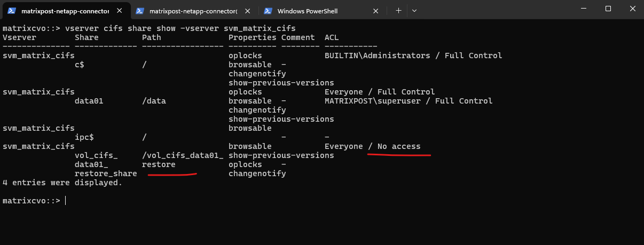
Task: Click the Windows PowerShell tab icon
Action: [269, 11]
